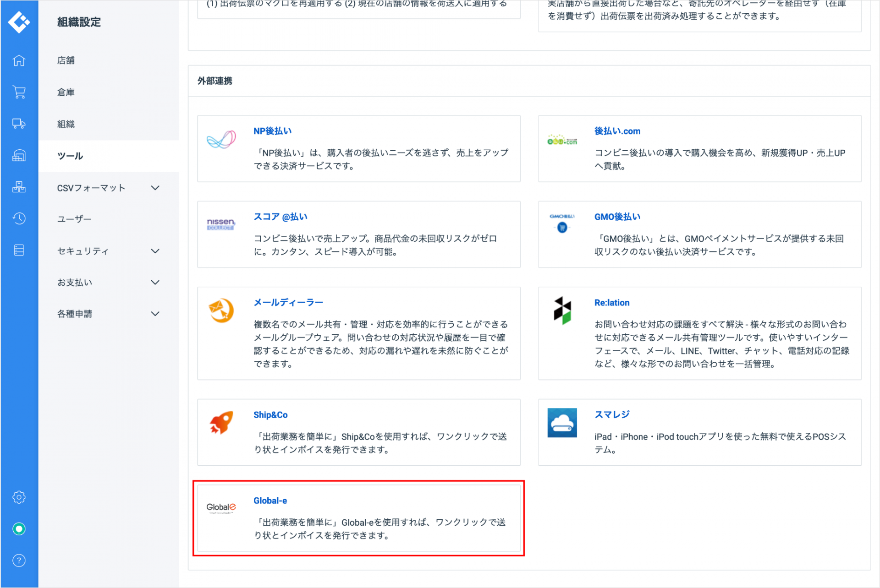The height and width of the screenshot is (588, 880).
Task: Open the history clock icon
Action: 19,218
